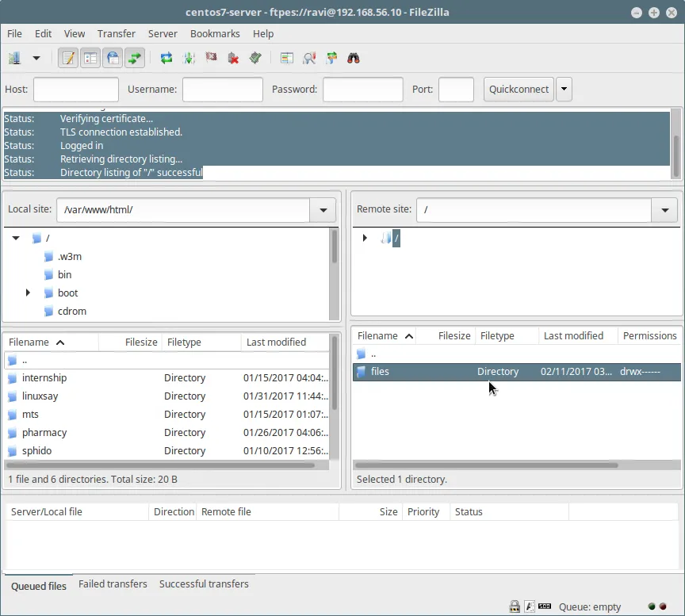Screen dimensions: 685x616
Task: Switch to the Failed transfers tab
Action: point(113,584)
